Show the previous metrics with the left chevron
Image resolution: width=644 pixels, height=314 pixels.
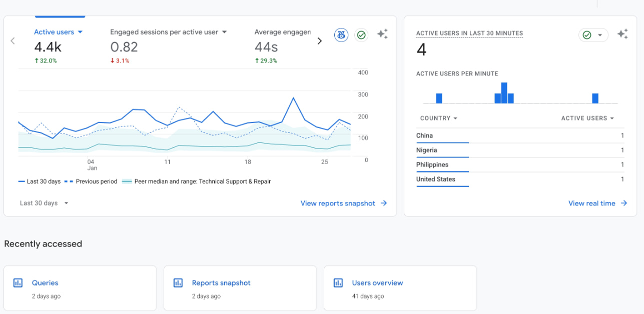click(x=13, y=41)
